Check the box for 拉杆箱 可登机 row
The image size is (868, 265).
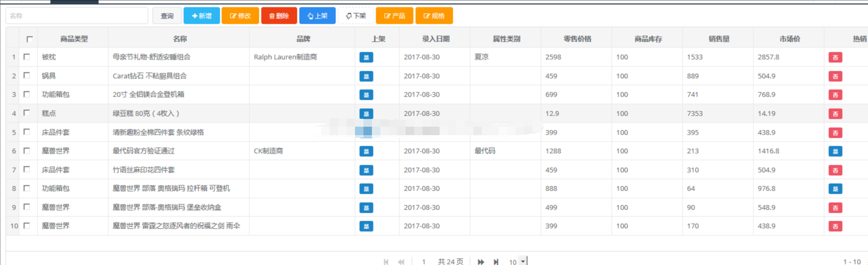[27, 188]
